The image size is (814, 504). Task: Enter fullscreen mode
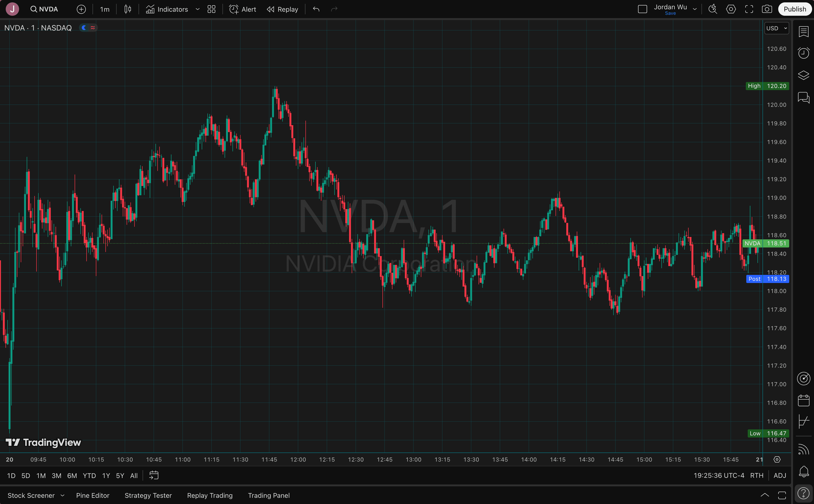point(749,9)
